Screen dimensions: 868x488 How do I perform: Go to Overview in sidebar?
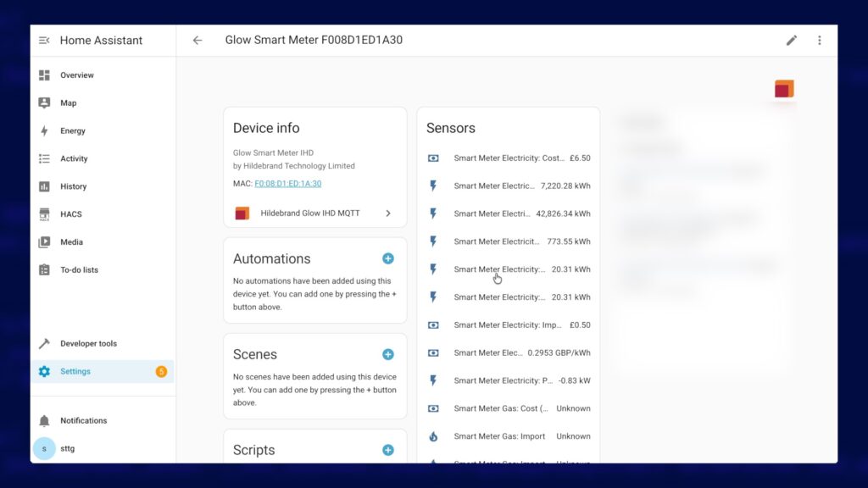(76, 75)
